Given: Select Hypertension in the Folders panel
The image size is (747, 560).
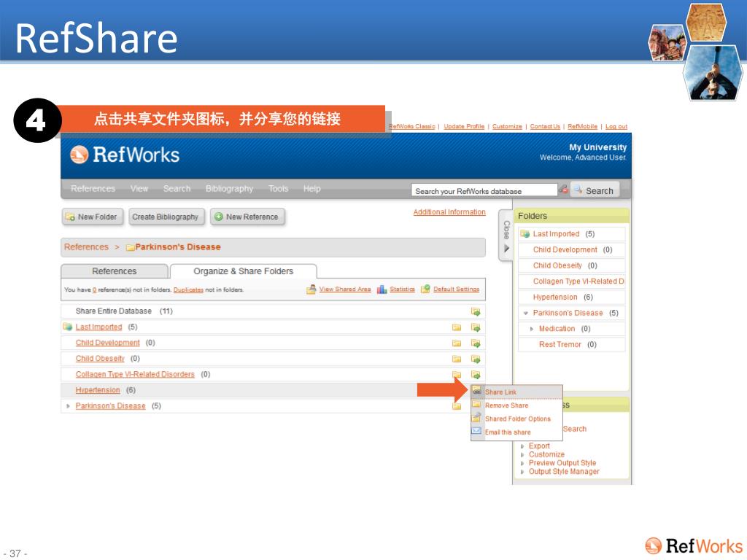Looking at the screenshot, I should [x=555, y=297].
